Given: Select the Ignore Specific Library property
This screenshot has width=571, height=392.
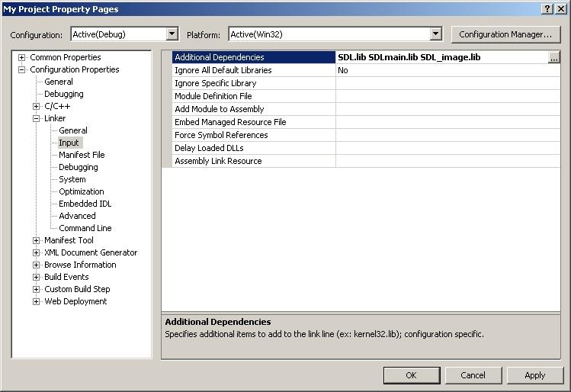Looking at the screenshot, I should (254, 83).
